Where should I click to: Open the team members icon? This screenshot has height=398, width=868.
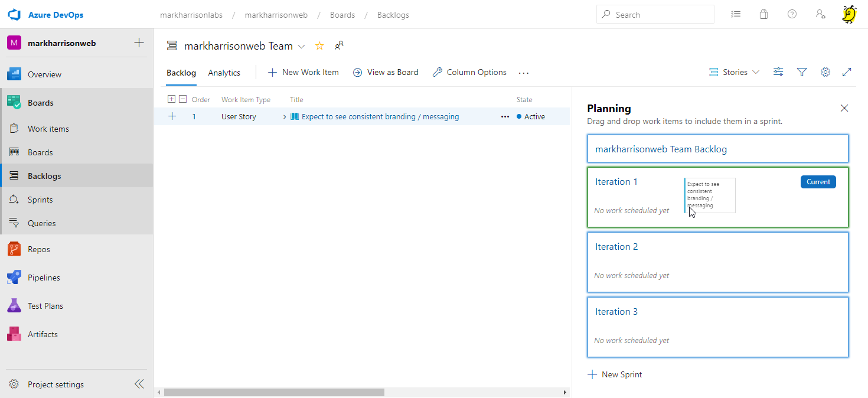coord(339,45)
